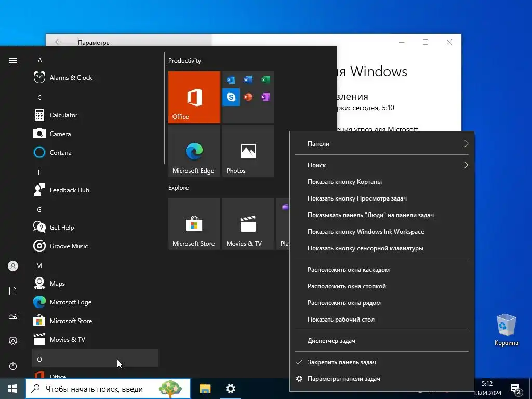Screen dimensions: 532x399
Task: Open the Microsoft Store tile
Action: click(x=194, y=224)
